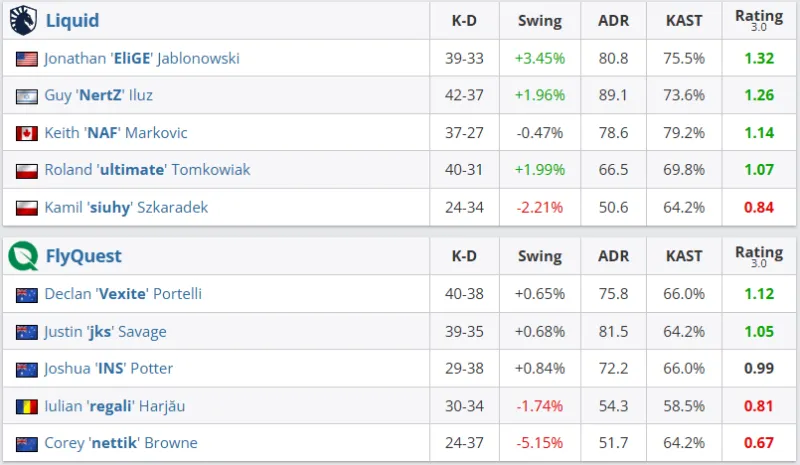Click the Team Liquid logo icon
Image resolution: width=800 pixels, height=465 pixels.
point(24,20)
